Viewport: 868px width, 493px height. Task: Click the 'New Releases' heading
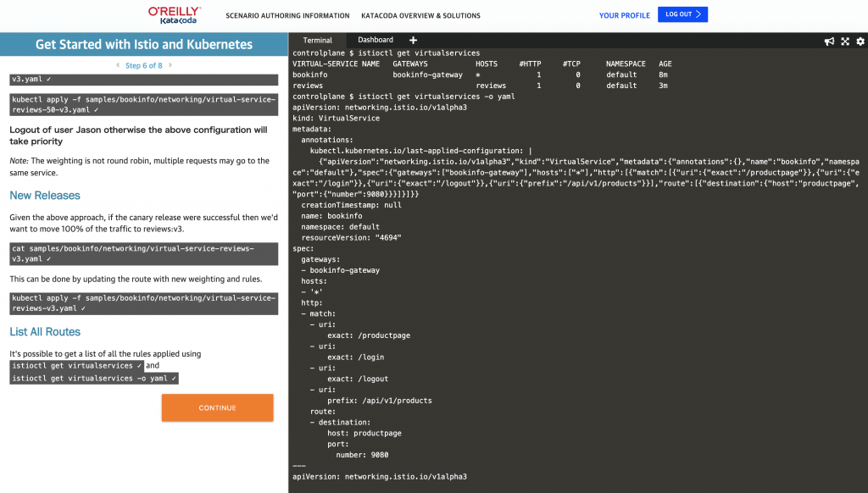45,196
